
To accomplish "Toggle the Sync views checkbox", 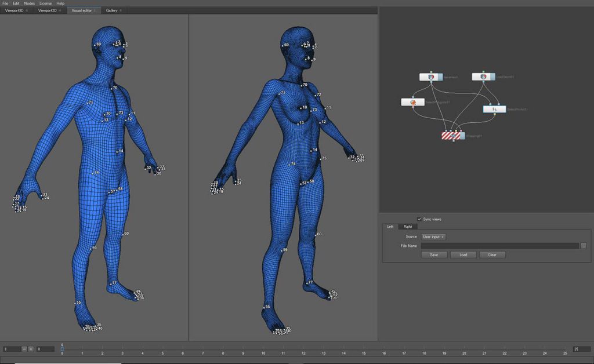I will [x=419, y=219].
